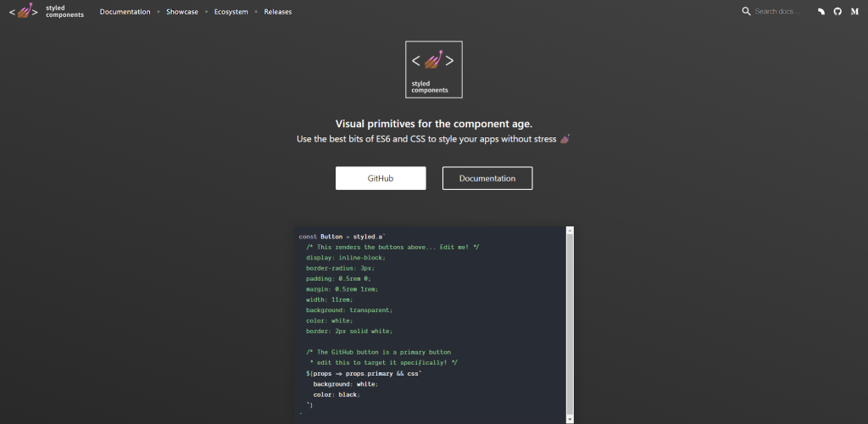Click the 'background: transparent;' code line
Screen dimensions: 868x424
click(x=349, y=310)
